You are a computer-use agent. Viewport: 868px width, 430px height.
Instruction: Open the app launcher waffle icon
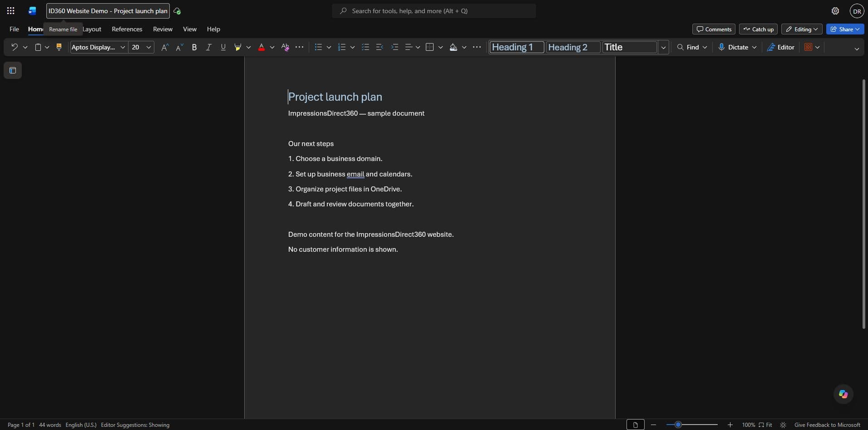point(10,11)
